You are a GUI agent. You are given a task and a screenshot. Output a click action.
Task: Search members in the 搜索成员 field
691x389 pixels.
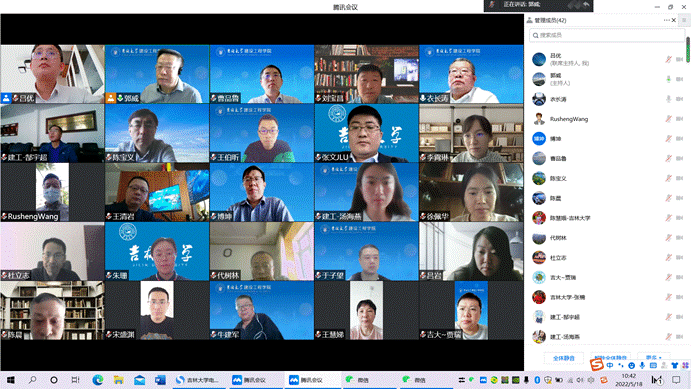[607, 35]
